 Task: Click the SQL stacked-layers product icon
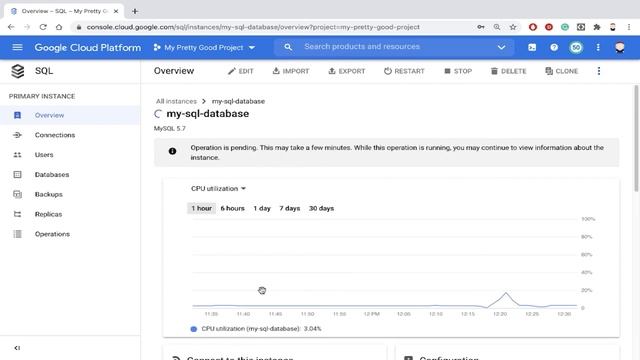point(18,71)
